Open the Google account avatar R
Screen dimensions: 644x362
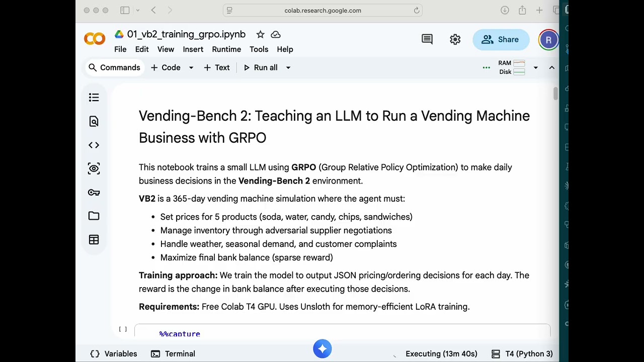(548, 40)
